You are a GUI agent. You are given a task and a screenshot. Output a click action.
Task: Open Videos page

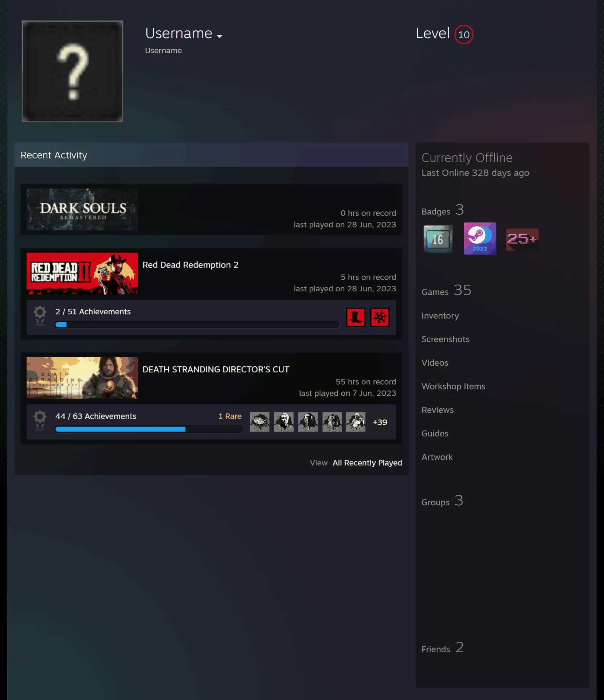point(435,363)
